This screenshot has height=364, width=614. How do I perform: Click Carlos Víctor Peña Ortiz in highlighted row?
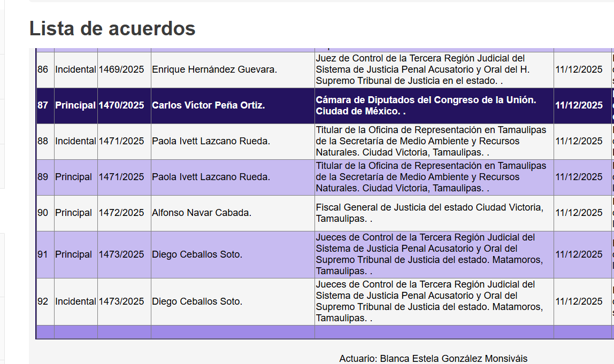[x=208, y=105]
